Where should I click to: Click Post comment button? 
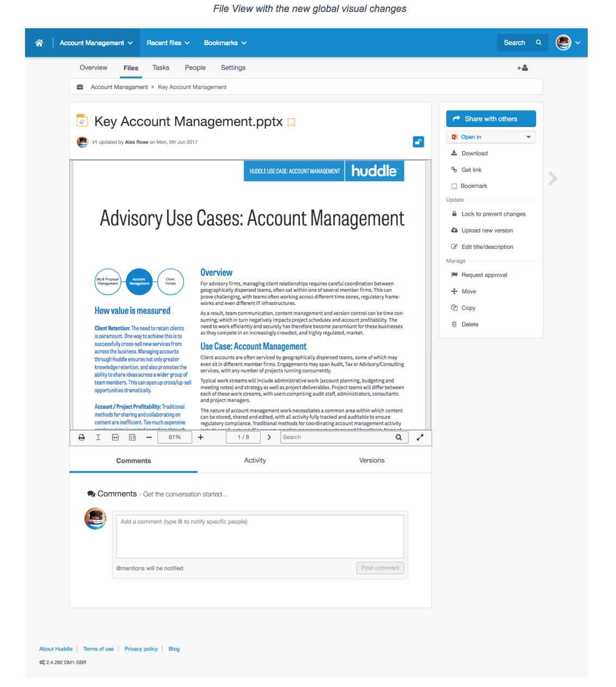(x=380, y=568)
